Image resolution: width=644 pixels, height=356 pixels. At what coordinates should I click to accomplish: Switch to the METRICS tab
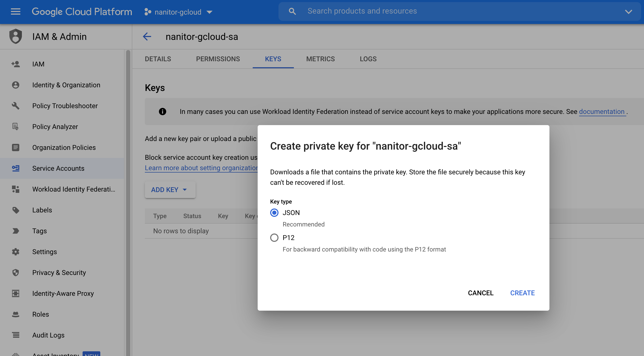[320, 59]
